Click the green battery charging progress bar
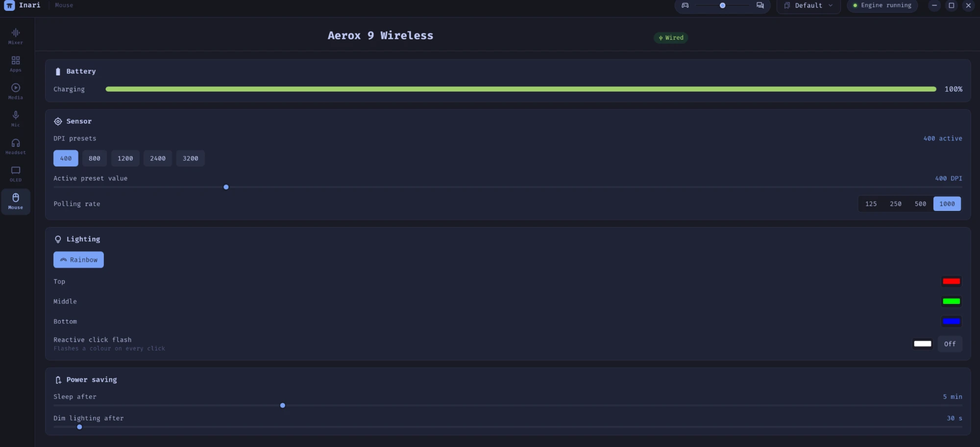The image size is (980, 447). point(521,89)
